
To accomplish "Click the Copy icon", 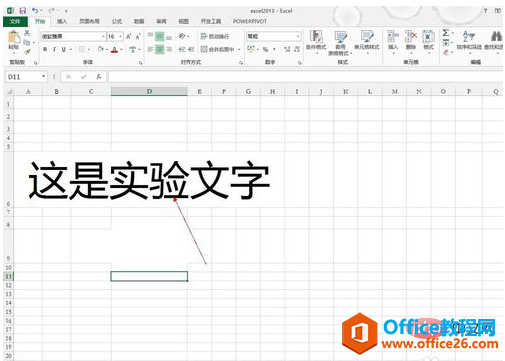I will (x=27, y=42).
